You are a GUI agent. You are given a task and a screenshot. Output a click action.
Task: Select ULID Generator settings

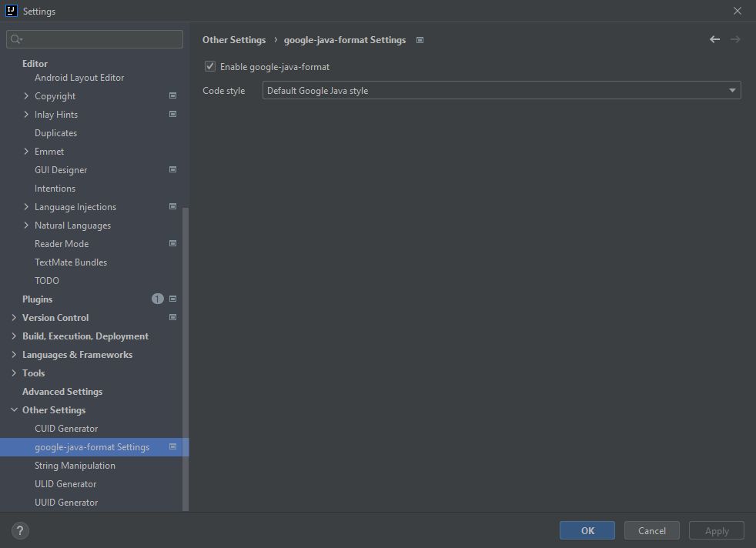(x=65, y=484)
